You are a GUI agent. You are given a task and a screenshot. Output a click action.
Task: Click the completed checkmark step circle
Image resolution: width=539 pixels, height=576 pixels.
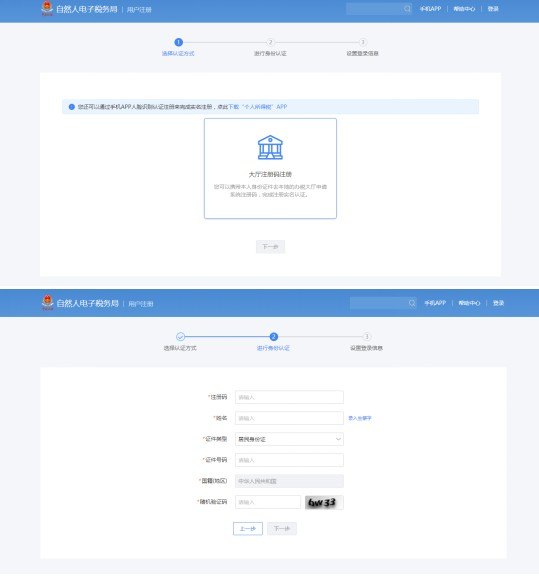(x=180, y=336)
